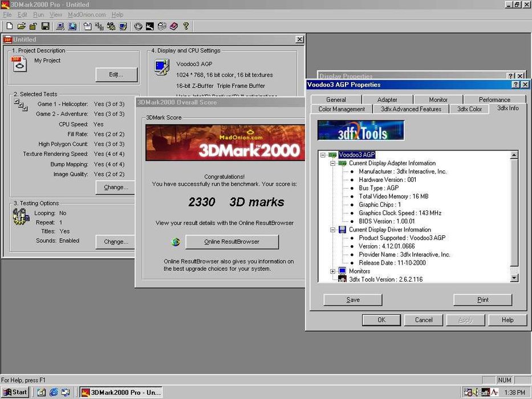The image size is (532, 399).
Task: Click the Internet Explorer quick launch icon
Action: pyautogui.click(x=54, y=392)
